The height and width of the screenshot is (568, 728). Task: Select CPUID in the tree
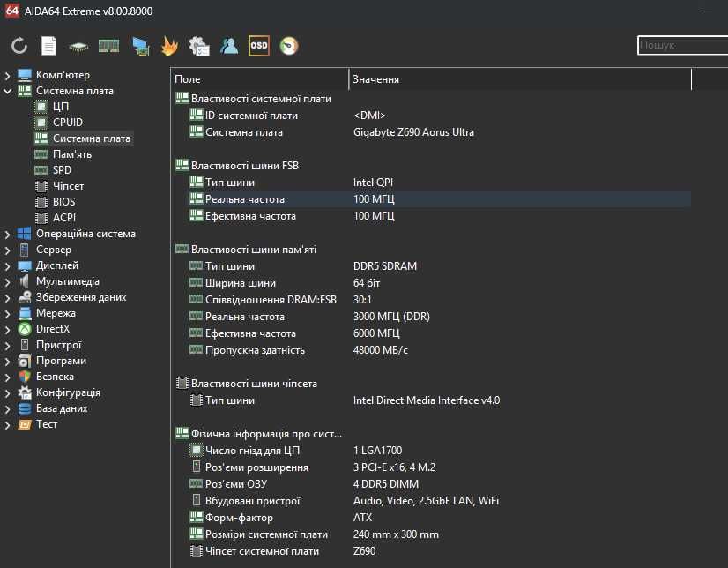[68, 123]
